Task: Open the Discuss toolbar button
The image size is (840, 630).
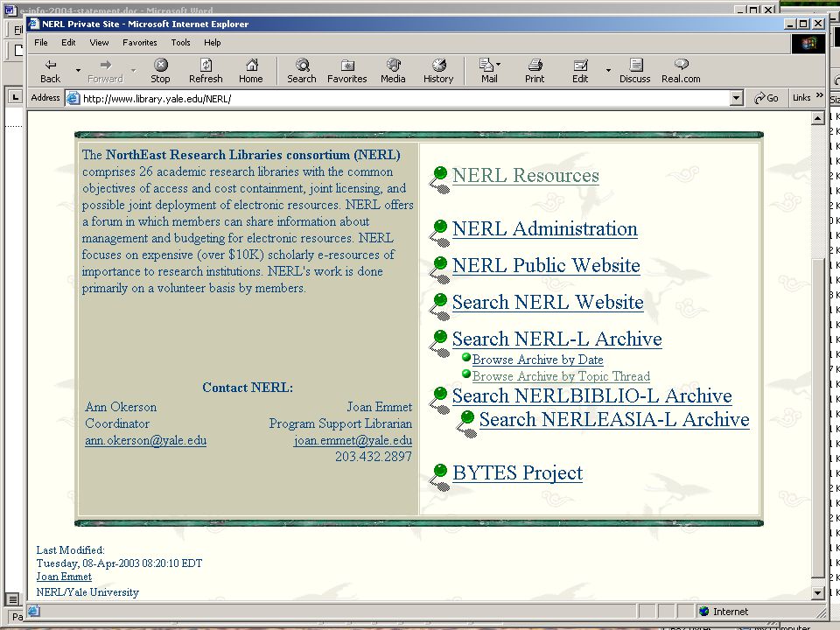Action: (635, 71)
